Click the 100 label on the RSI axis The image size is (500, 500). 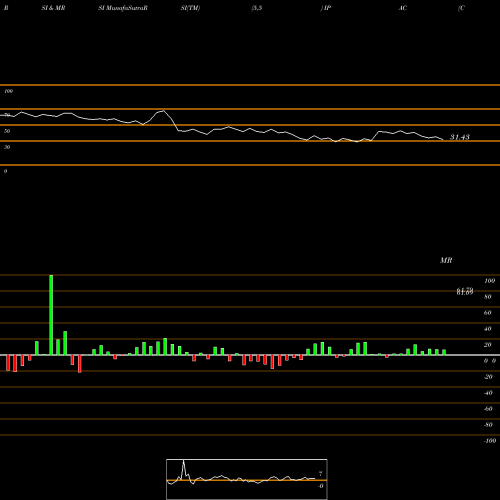coord(9,91)
